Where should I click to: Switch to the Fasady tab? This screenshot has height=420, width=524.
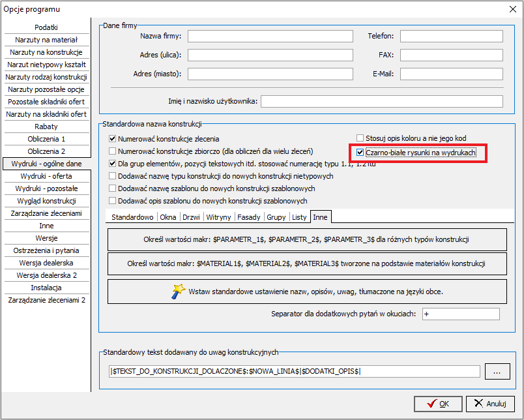tap(248, 217)
